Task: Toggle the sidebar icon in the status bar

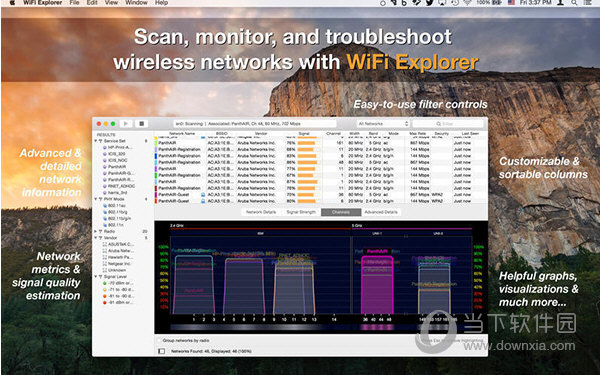Action: 161,351
